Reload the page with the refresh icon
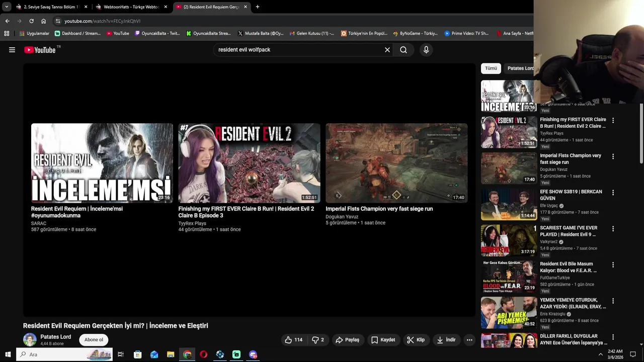Screen dimensions: 644x362 (x=31, y=21)
